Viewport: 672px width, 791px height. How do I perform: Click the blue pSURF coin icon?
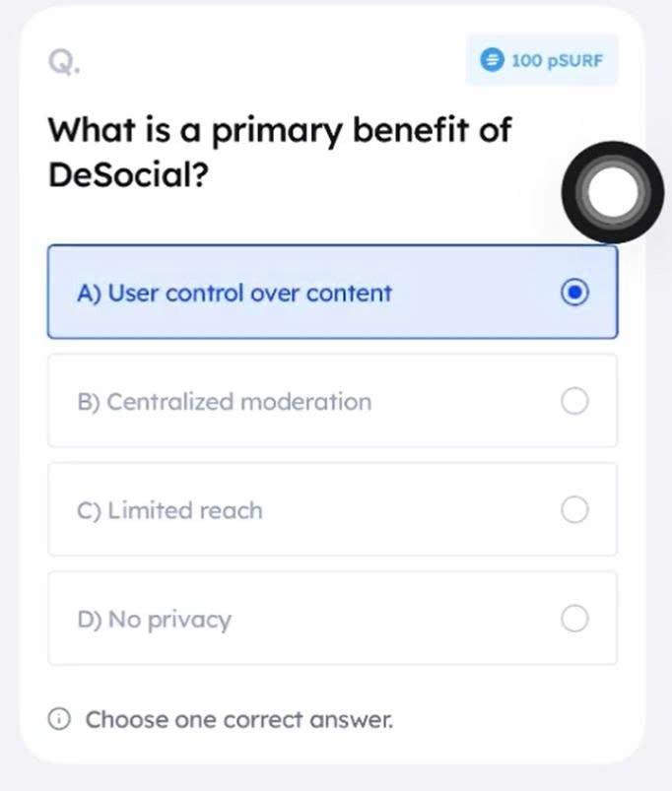tap(491, 60)
